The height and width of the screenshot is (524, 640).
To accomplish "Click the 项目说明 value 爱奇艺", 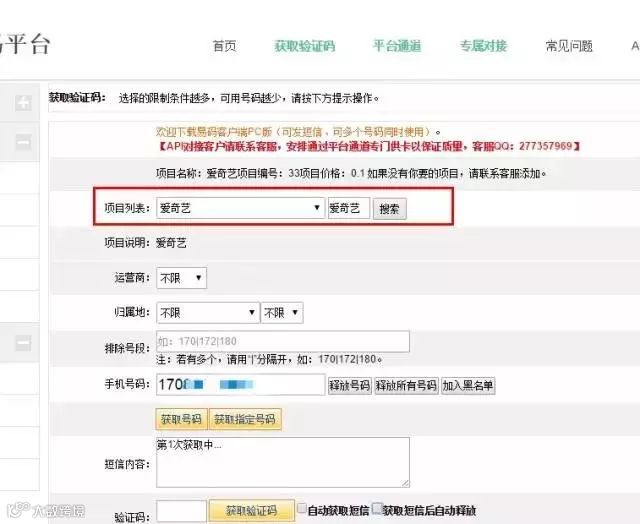I will (171, 243).
